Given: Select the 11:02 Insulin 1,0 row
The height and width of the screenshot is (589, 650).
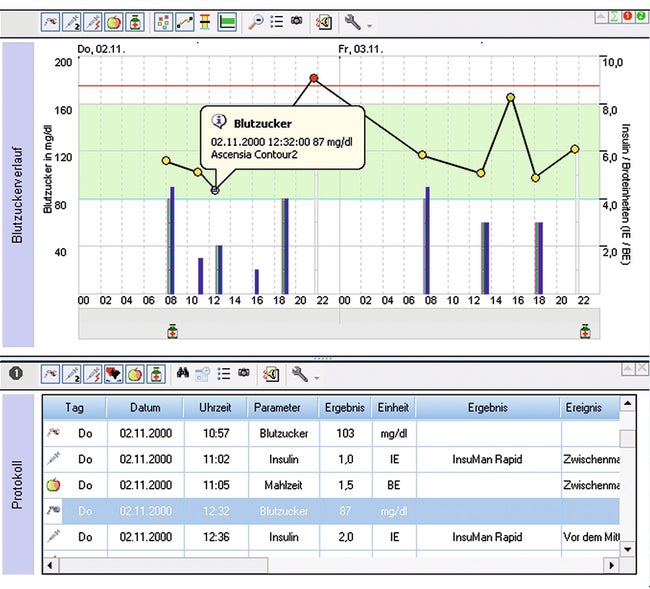Looking at the screenshot, I should click(331, 459).
